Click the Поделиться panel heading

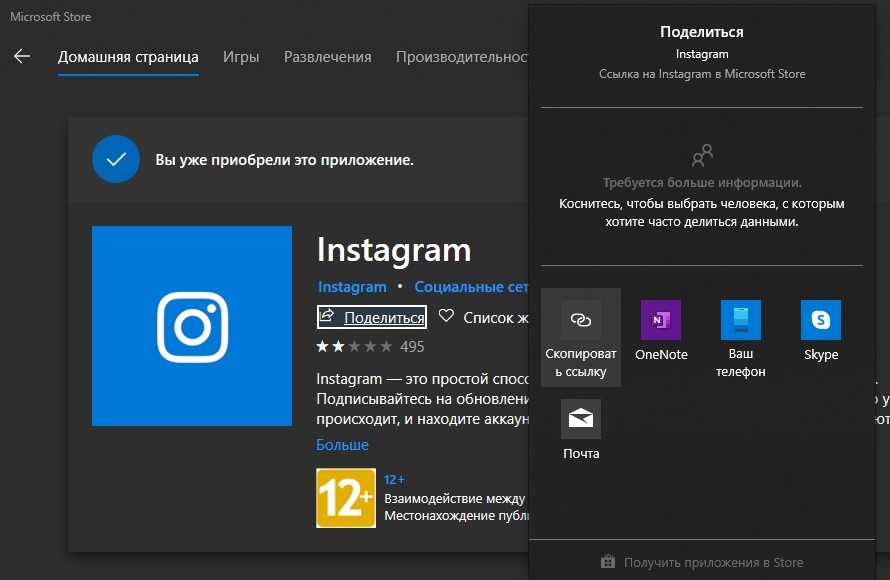[702, 32]
